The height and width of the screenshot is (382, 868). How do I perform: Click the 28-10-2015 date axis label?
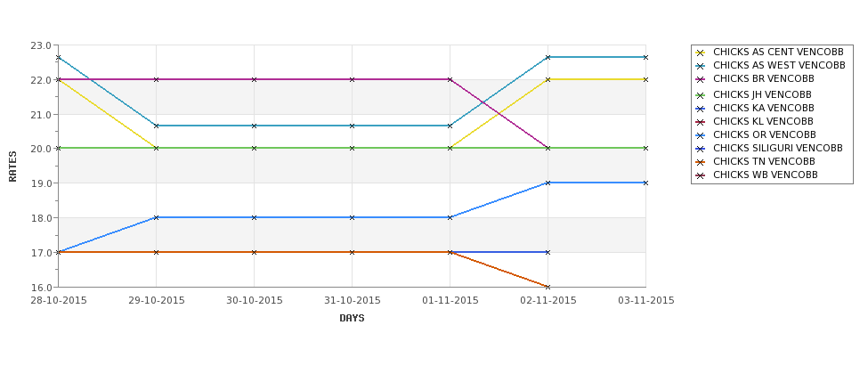(x=58, y=300)
